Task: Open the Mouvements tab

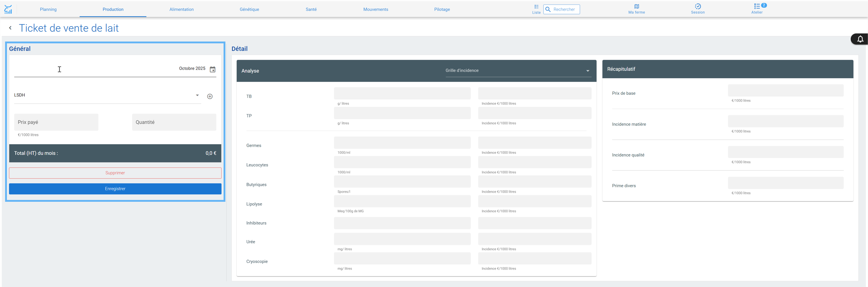Action: tap(376, 9)
